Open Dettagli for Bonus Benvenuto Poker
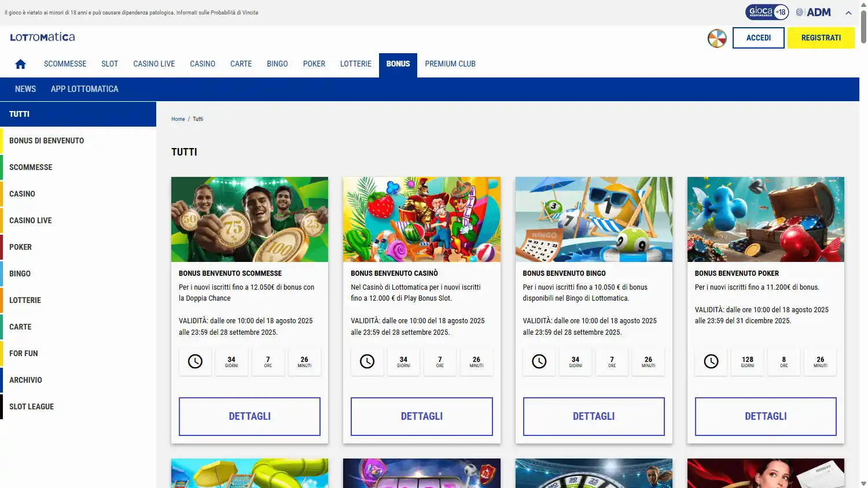Screen dimensions: 868x488 pyautogui.click(x=766, y=416)
